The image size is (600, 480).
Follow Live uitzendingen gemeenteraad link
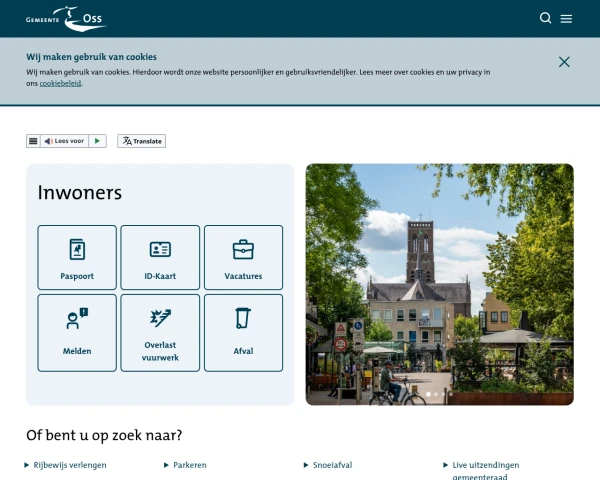point(486,471)
